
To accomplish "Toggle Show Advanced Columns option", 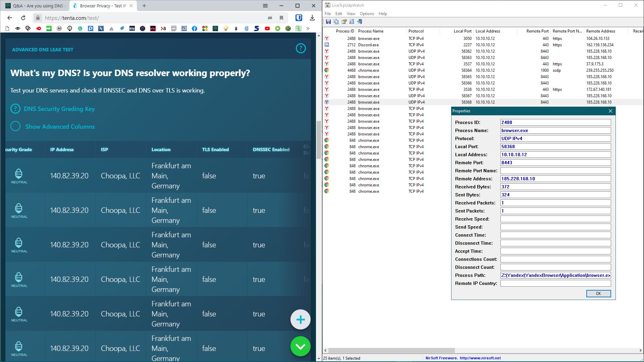I will [x=15, y=126].
